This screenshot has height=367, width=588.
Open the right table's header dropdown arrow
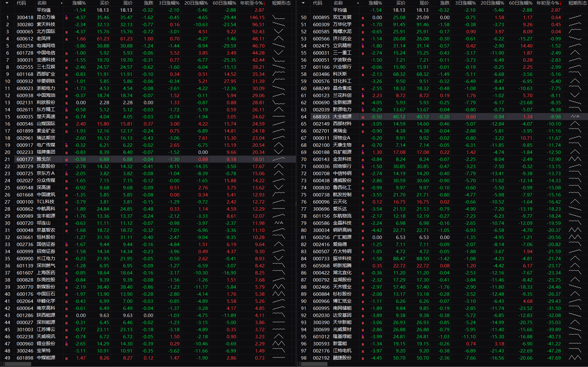pos(303,3)
